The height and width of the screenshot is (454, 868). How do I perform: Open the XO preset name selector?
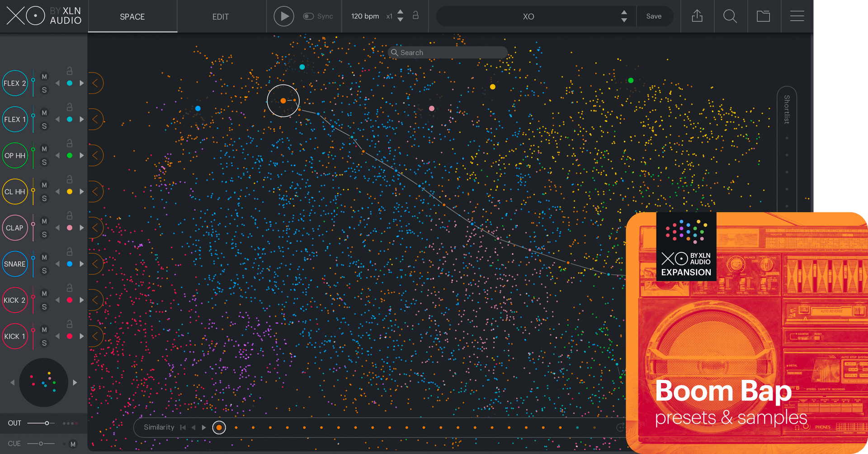(x=528, y=17)
